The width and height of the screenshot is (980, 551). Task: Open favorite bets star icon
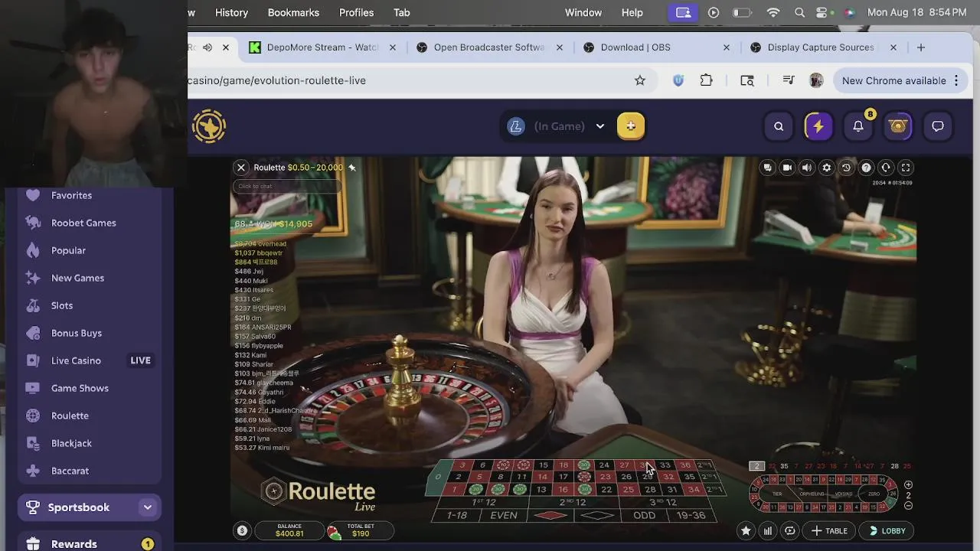746,530
